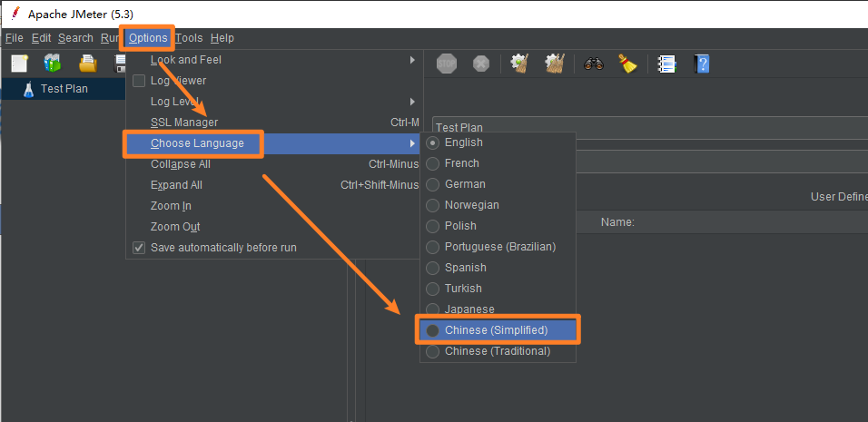Select German language option
Image resolution: width=868 pixels, height=422 pixels.
click(498, 184)
